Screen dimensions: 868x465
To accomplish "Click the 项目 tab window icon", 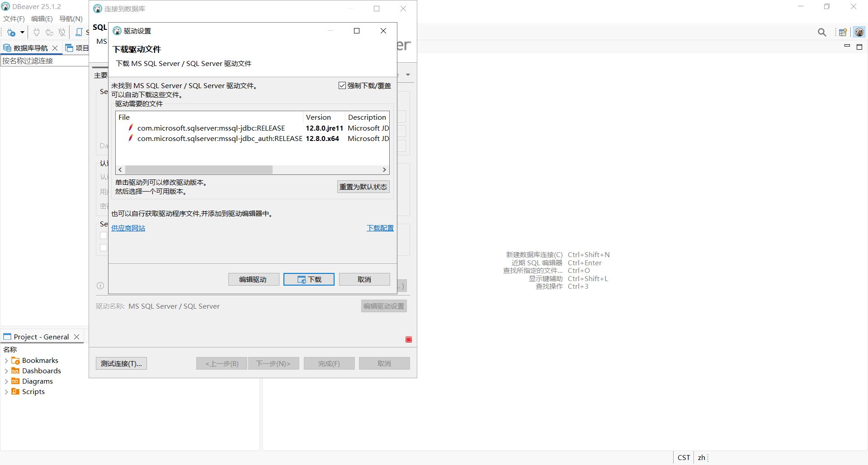I will [69, 48].
